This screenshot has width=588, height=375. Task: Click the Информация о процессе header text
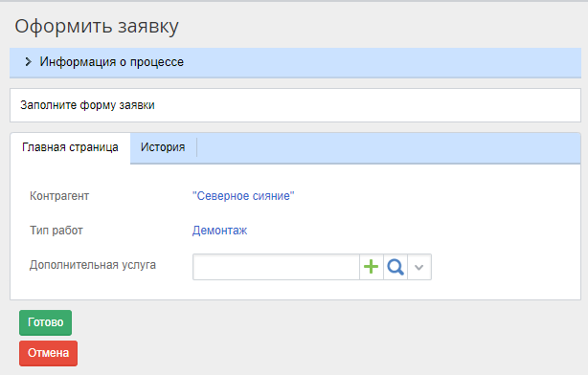coord(112,62)
